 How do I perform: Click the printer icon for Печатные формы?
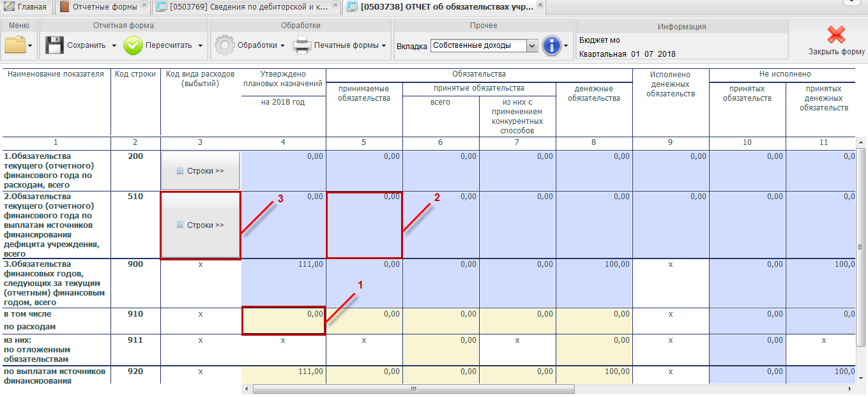pos(301,45)
